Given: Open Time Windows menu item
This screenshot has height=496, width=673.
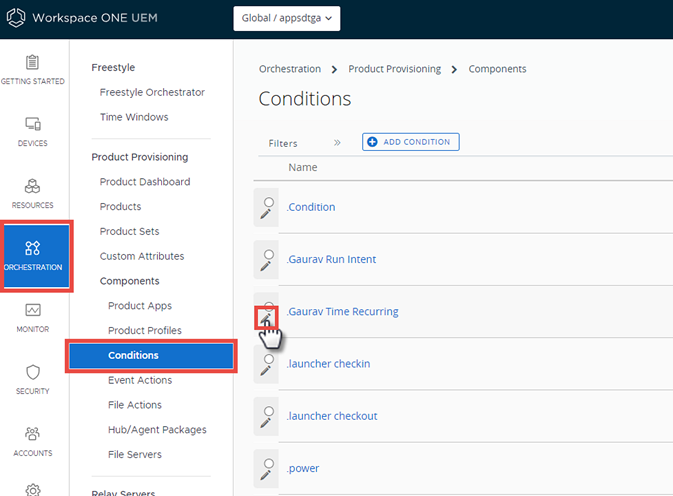Looking at the screenshot, I should (134, 117).
